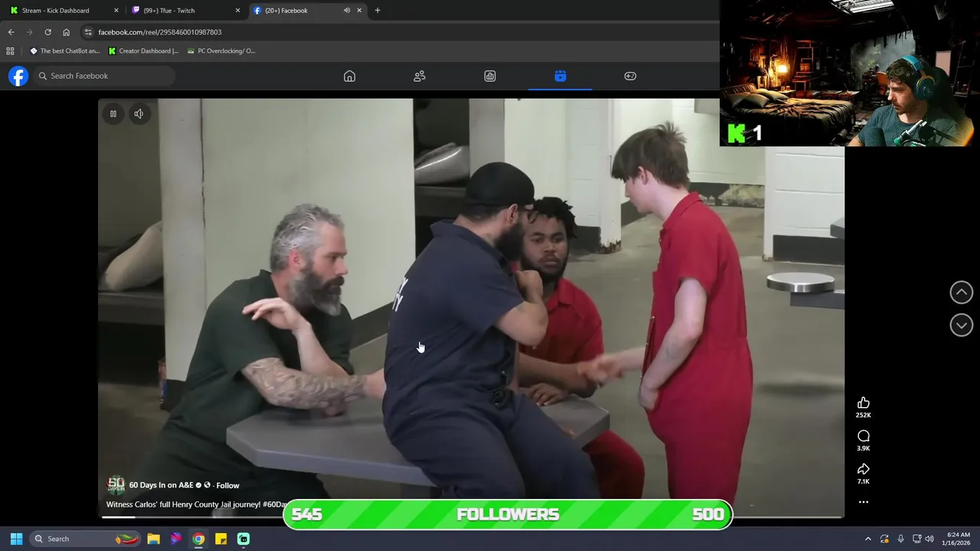
Task: Open the reel comments bubble icon
Action: (864, 436)
